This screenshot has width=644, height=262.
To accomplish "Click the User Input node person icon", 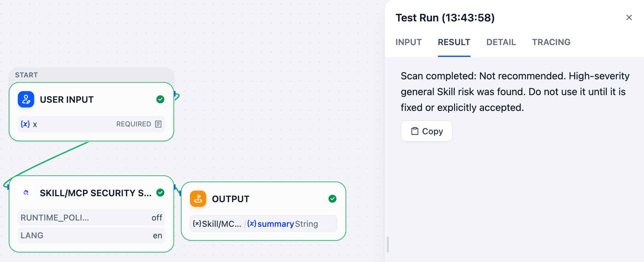I will (26, 99).
